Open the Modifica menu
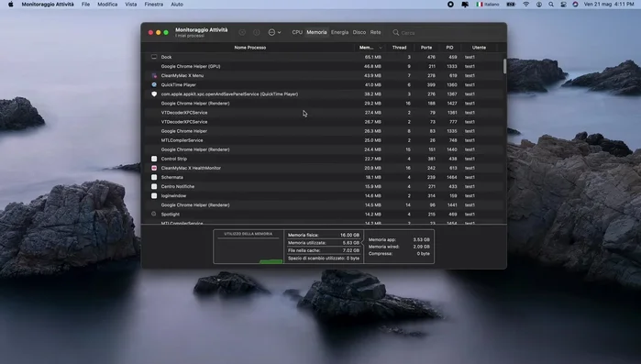The height and width of the screenshot is (364, 641). pos(107,4)
